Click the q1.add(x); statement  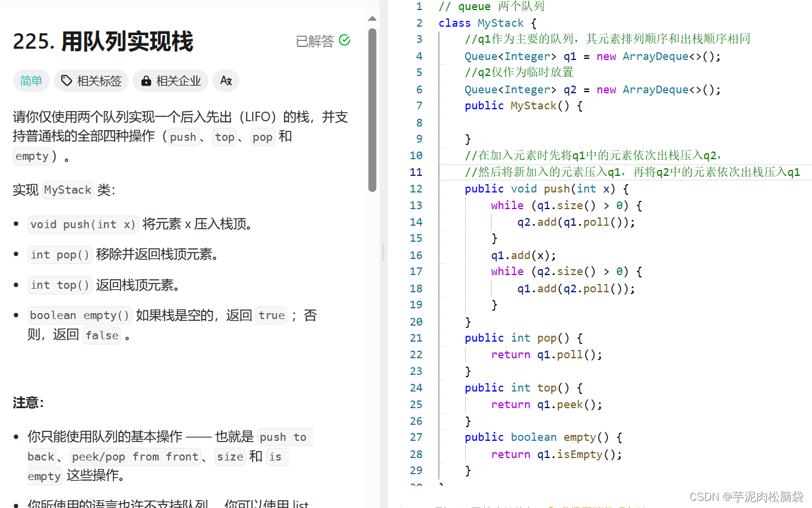(x=523, y=255)
